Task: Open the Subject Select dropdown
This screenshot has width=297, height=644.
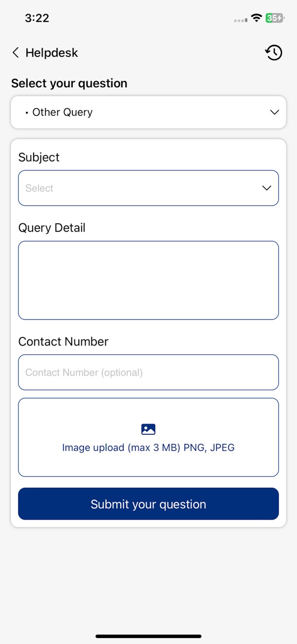Action: [x=148, y=188]
